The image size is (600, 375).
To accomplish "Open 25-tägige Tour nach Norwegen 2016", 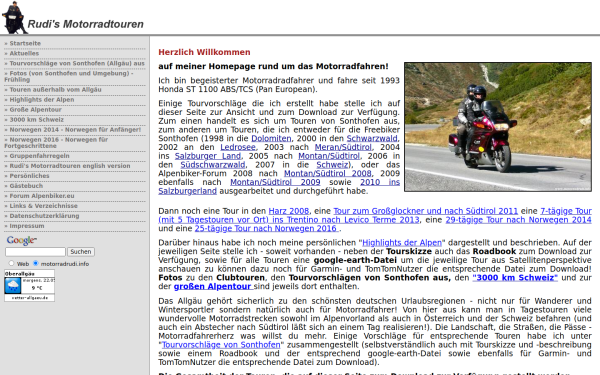I will [267, 228].
